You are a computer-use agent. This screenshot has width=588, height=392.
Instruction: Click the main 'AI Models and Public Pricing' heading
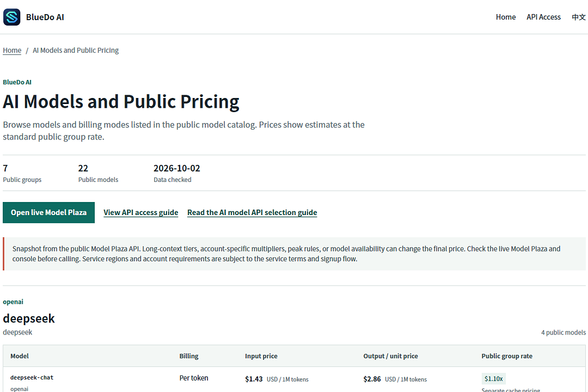tap(121, 102)
